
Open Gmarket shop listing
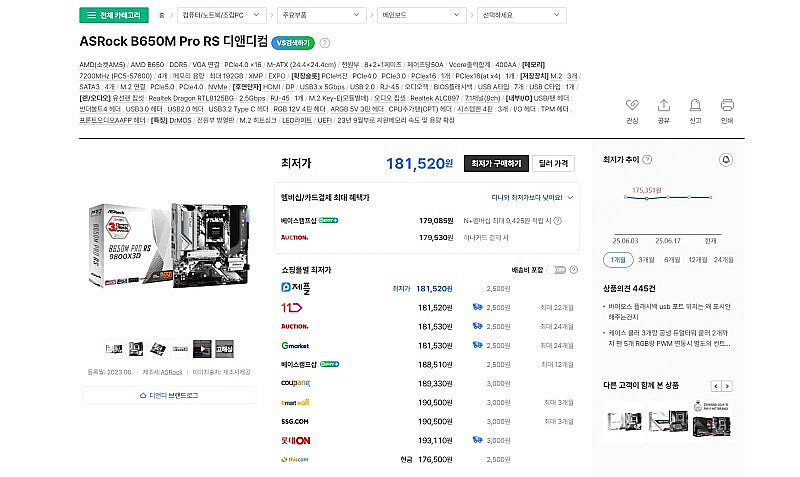[x=295, y=345]
